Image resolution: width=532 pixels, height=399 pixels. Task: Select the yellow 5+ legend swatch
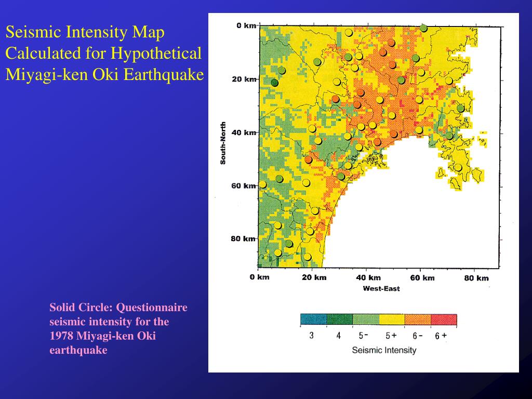392,320
